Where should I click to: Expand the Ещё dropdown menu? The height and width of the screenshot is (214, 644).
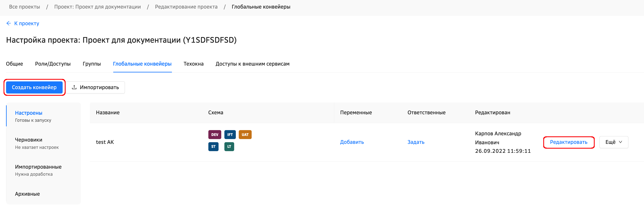pyautogui.click(x=613, y=142)
